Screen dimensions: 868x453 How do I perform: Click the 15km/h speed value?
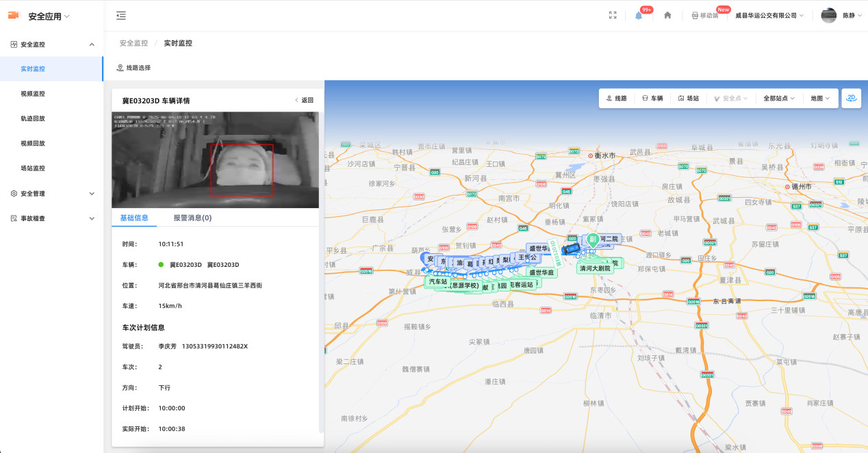point(170,306)
